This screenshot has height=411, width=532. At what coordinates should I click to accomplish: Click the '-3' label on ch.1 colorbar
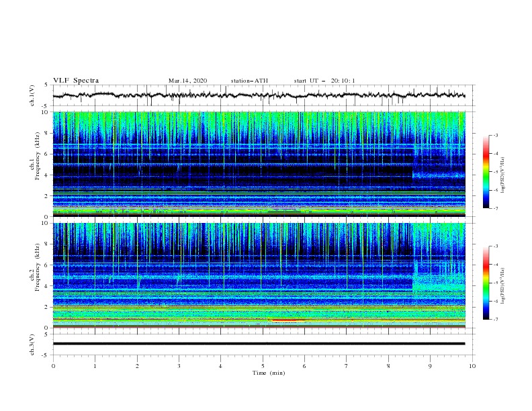[495, 135]
